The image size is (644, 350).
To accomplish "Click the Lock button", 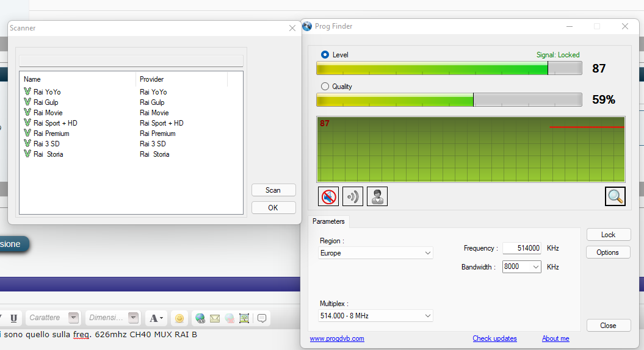I will (x=608, y=235).
